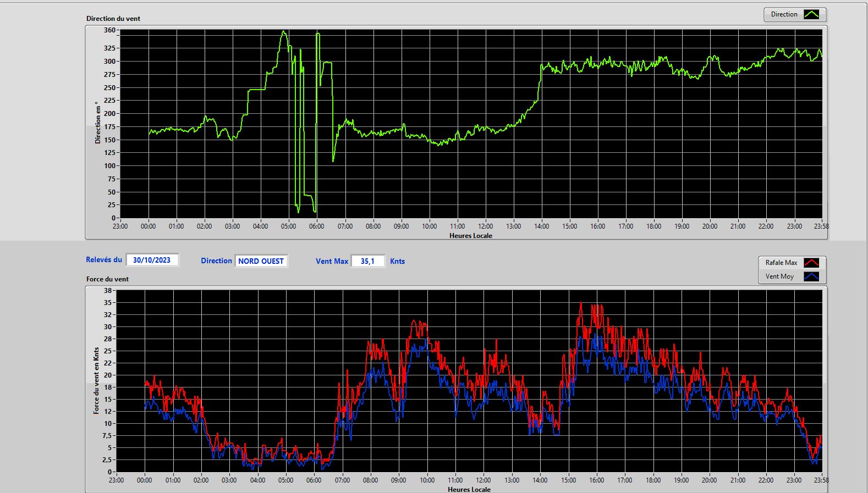Viewport: 868px width, 493px height.
Task: Click 14:00 on direction chart time axis
Action: coord(541,226)
